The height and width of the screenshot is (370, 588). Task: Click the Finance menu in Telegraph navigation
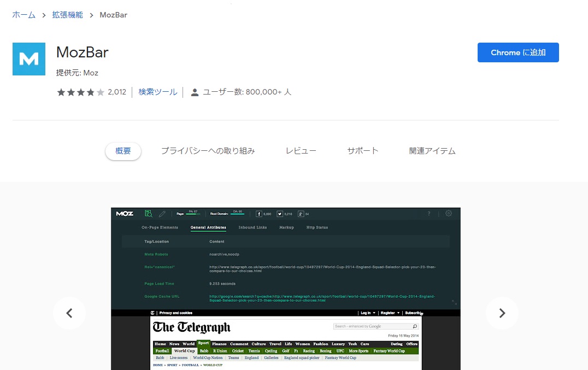coord(219,344)
